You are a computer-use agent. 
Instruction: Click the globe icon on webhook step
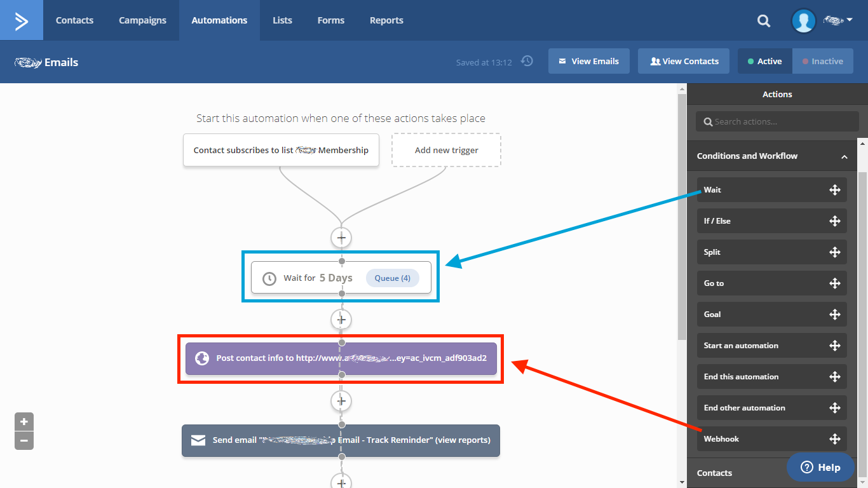[x=202, y=358]
